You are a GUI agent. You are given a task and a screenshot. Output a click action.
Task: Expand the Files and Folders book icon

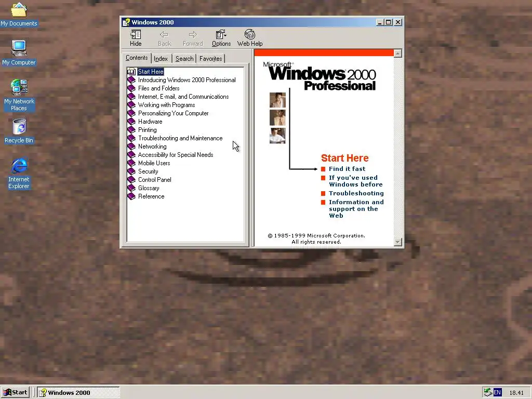pyautogui.click(x=131, y=88)
